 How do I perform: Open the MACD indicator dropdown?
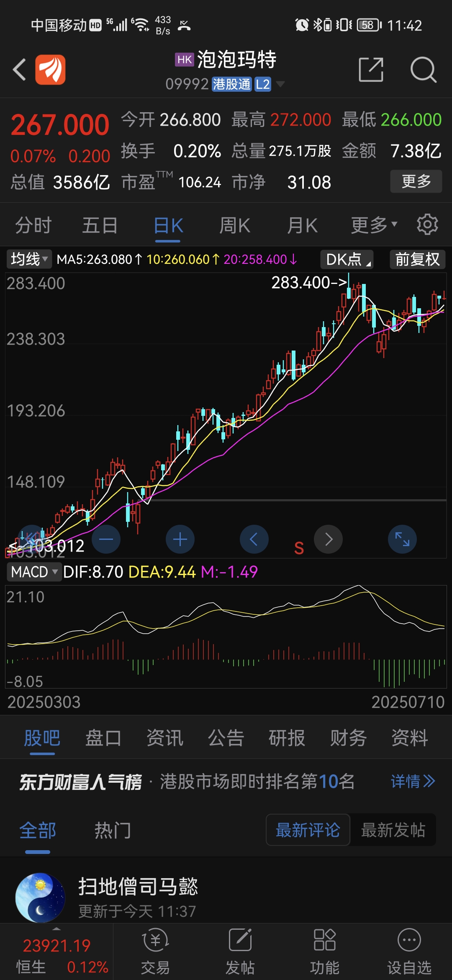click(34, 572)
